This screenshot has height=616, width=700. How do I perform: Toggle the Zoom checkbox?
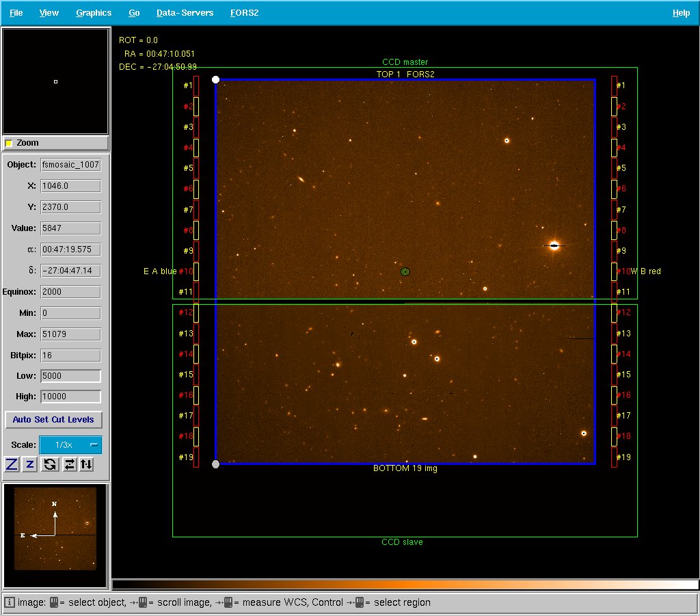coord(9,143)
